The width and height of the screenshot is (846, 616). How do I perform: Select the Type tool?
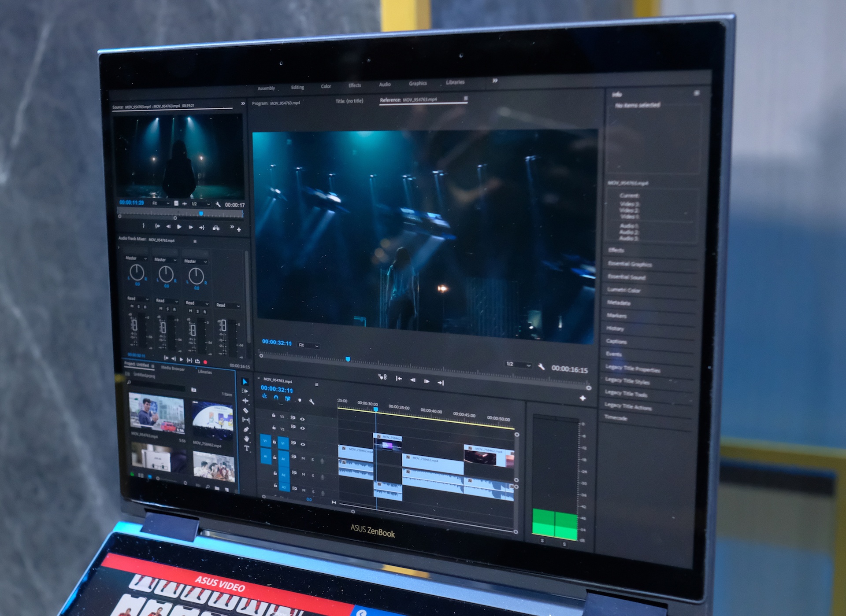tap(247, 448)
